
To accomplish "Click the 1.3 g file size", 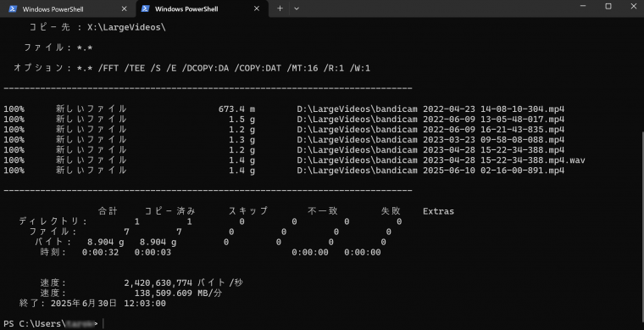I will point(241,140).
